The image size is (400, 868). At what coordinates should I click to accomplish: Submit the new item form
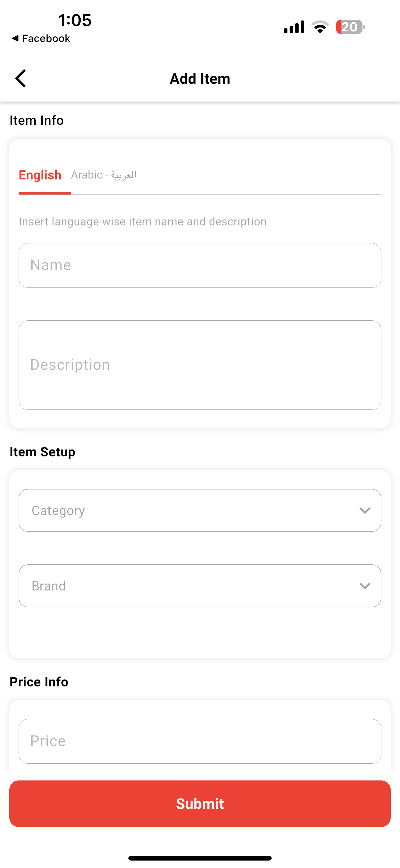pos(200,804)
